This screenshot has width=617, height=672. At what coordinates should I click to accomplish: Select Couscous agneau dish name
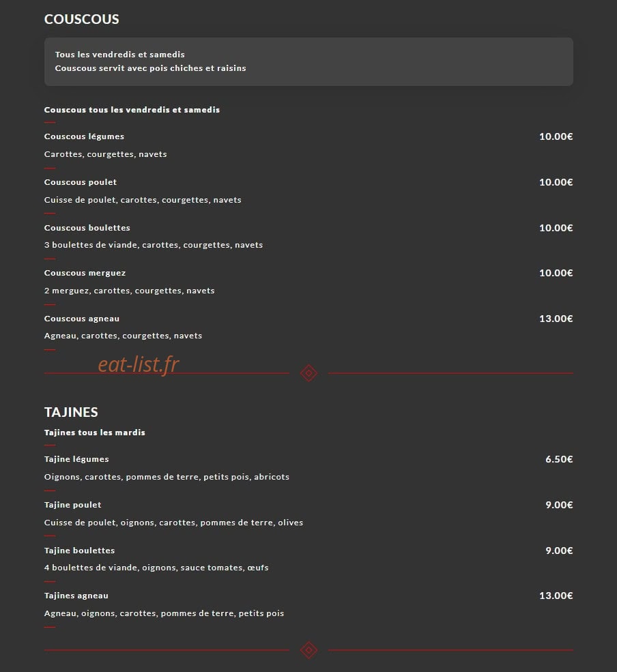(82, 319)
